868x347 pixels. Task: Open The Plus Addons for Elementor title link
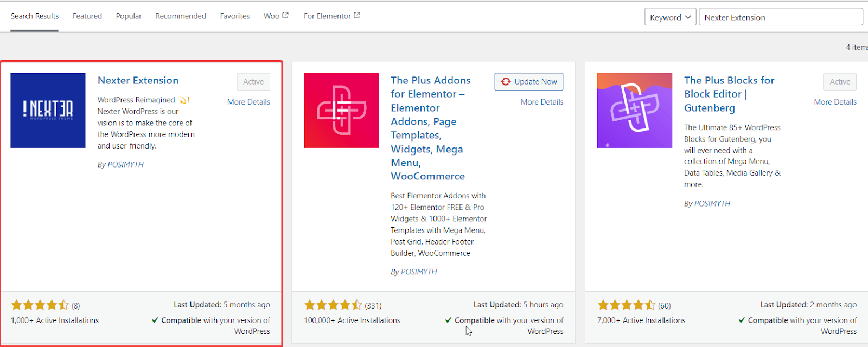pos(431,128)
